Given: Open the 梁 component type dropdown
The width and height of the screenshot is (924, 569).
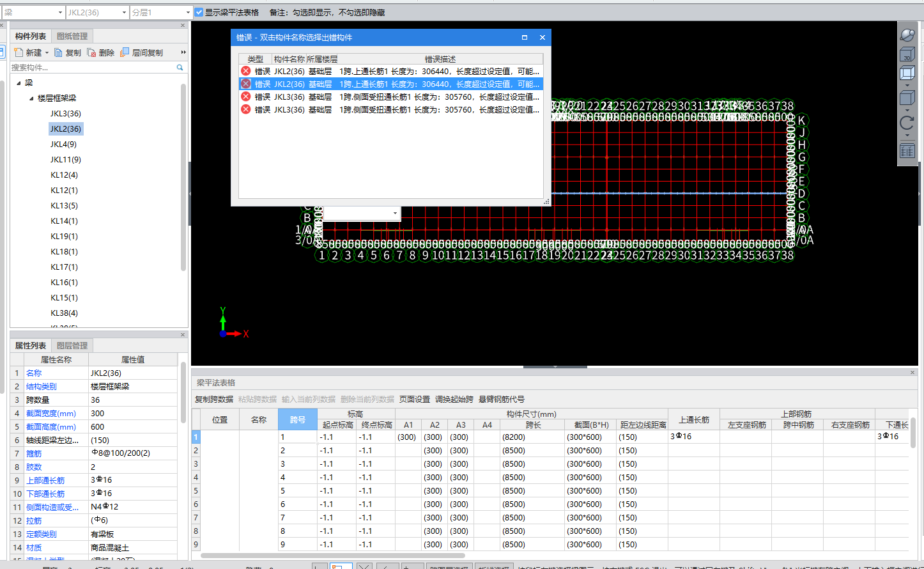Looking at the screenshot, I should pyautogui.click(x=60, y=13).
